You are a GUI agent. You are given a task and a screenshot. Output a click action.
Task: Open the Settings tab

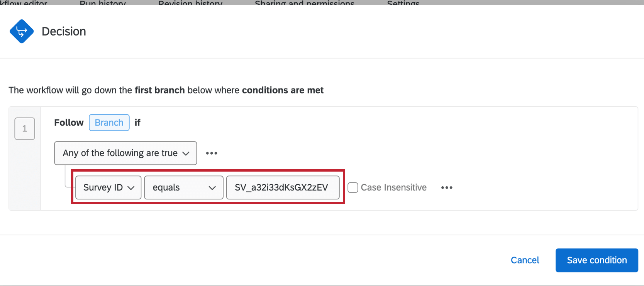(x=403, y=3)
